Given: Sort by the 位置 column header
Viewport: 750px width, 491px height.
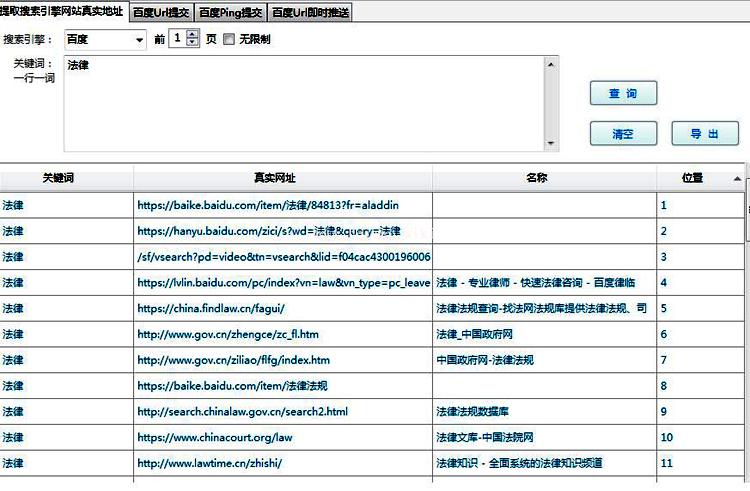Looking at the screenshot, I should [x=692, y=178].
